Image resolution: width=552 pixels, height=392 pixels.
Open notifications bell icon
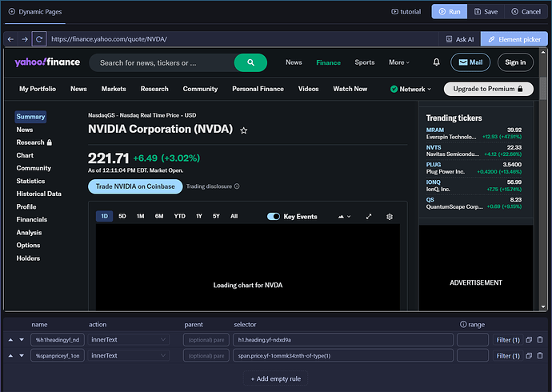click(436, 62)
